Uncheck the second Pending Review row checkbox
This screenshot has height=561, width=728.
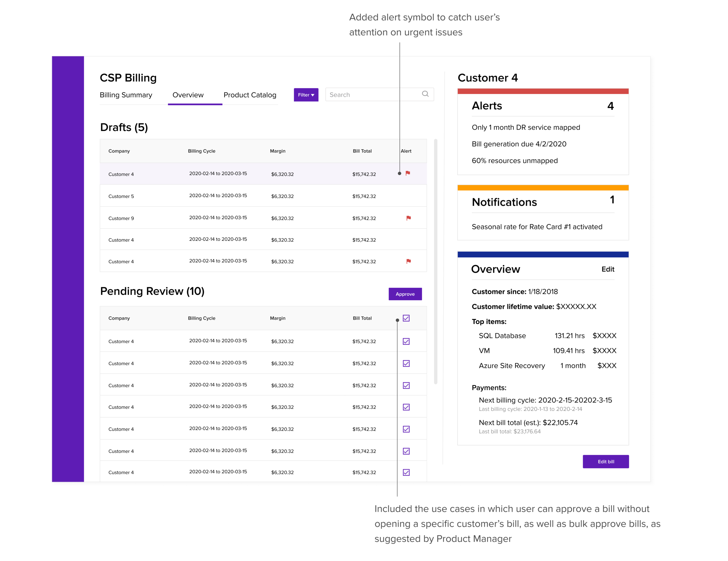(406, 363)
